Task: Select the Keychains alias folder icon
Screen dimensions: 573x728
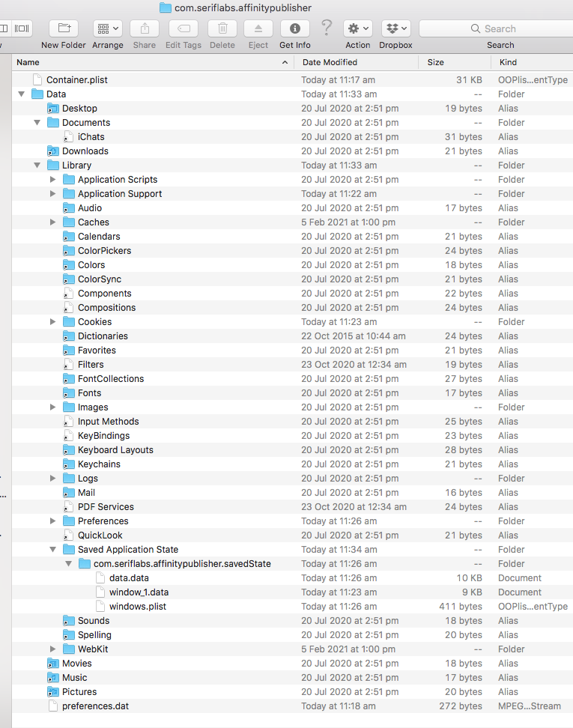Action: coord(69,464)
